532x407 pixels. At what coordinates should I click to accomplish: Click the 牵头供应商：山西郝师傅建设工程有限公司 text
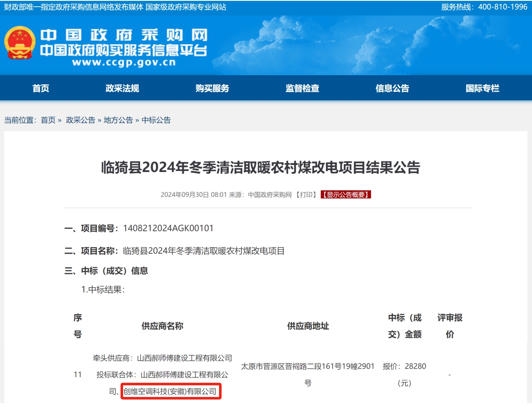pos(162,358)
